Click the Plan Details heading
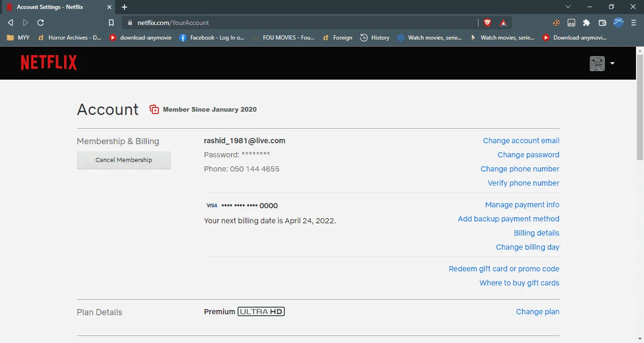644x343 pixels. pos(99,312)
